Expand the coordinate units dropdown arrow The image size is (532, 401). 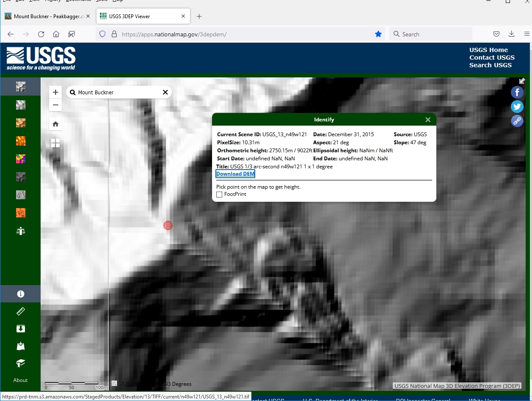(x=196, y=384)
